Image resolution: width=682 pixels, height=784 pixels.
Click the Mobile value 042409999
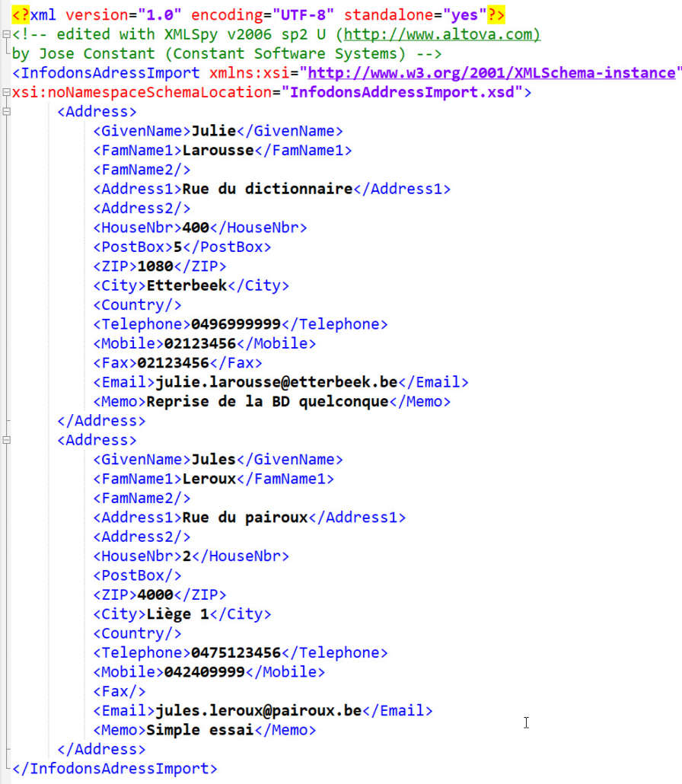pyautogui.click(x=205, y=673)
